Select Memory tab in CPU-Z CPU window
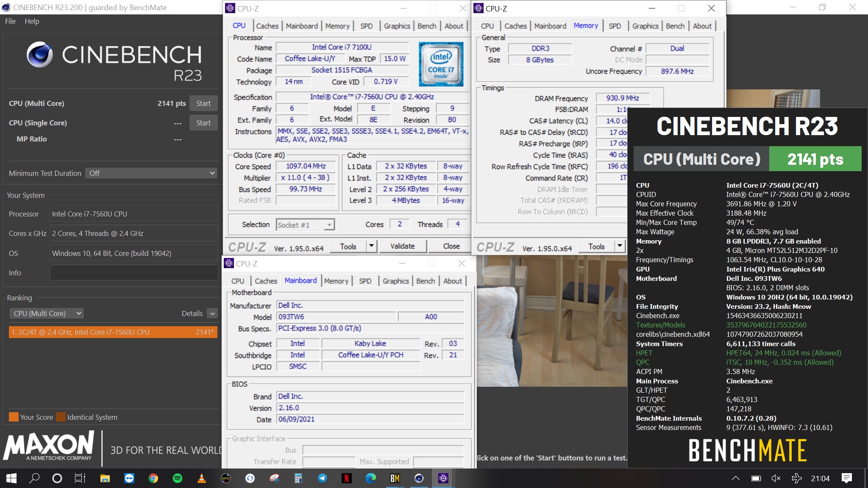Screen dimensions: 868x488 [337, 26]
